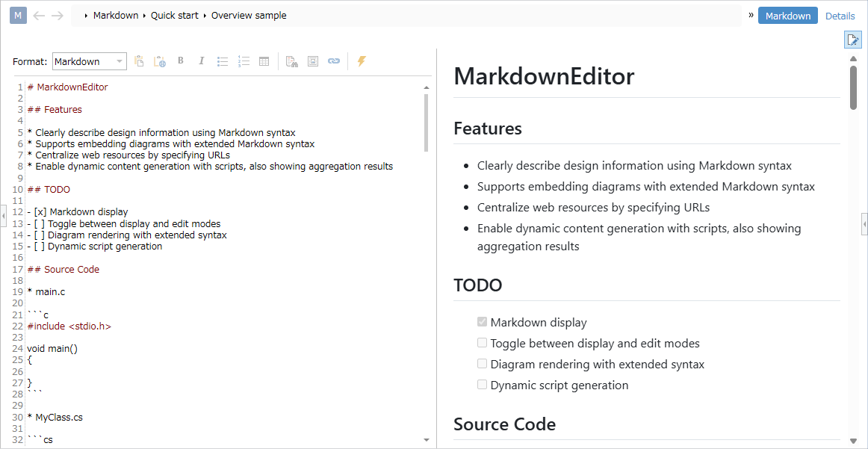Click the paste icon in editor toolbar

(139, 61)
